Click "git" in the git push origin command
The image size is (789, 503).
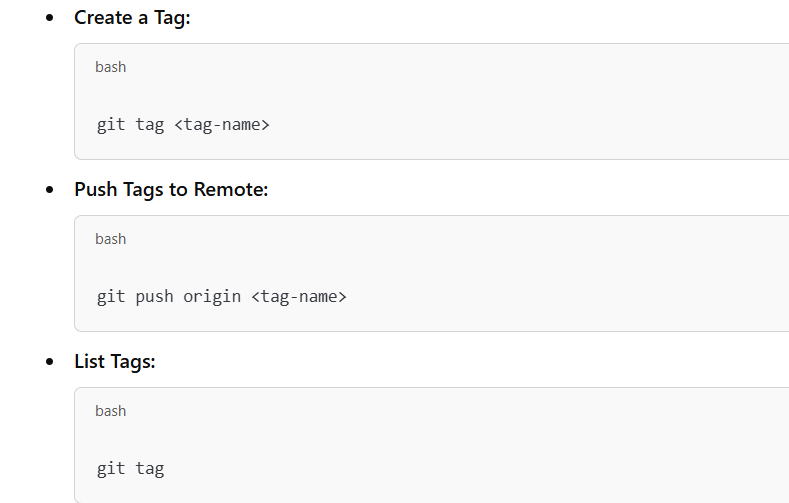[111, 297]
